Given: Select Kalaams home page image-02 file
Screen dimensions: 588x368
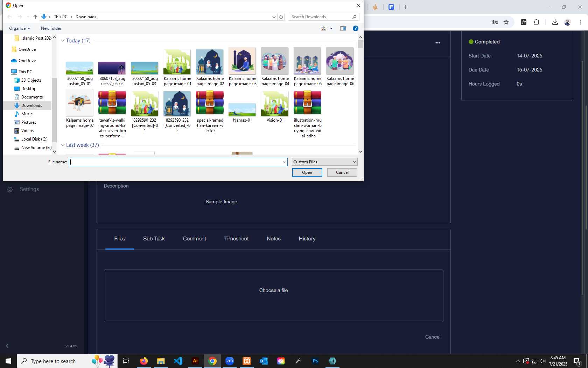Looking at the screenshot, I should coord(210,67).
